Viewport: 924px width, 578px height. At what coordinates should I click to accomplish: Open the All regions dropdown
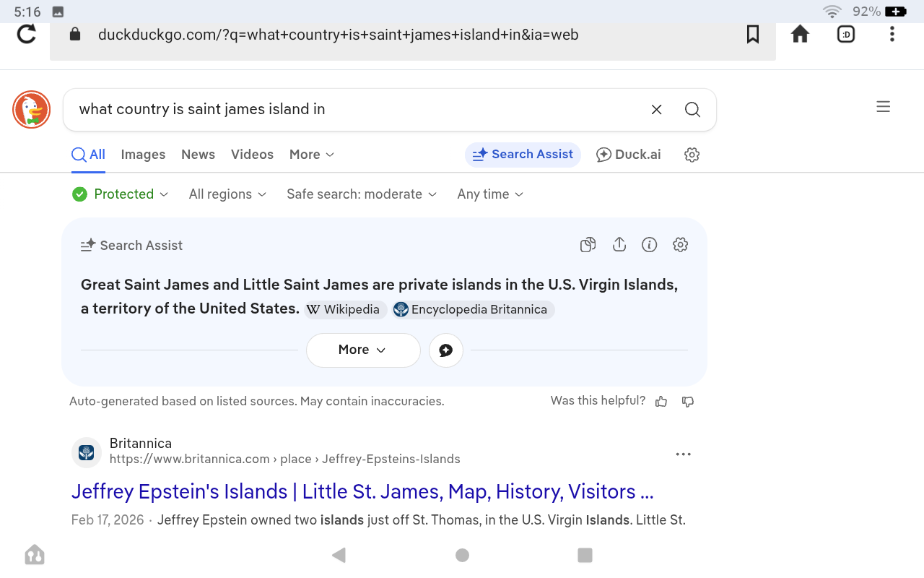coord(227,194)
